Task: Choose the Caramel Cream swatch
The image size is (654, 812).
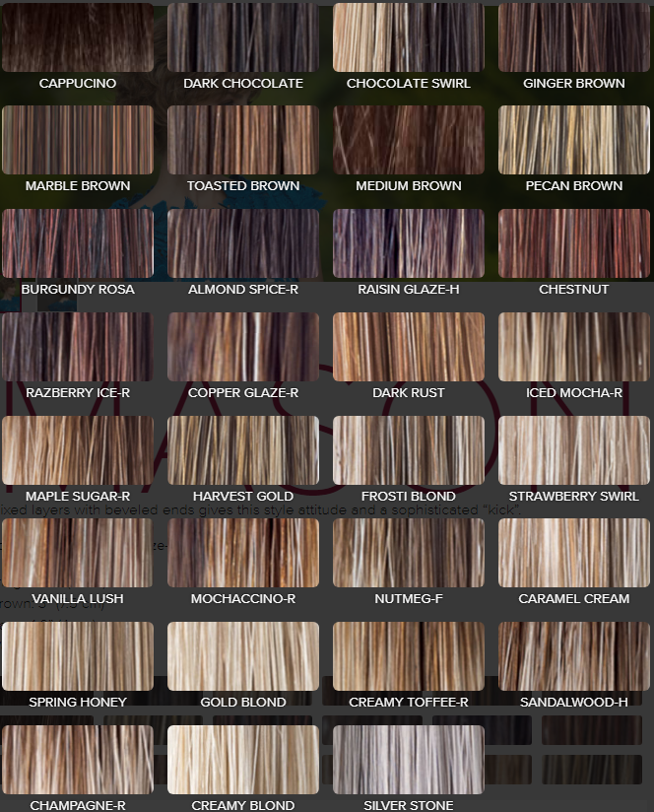Action: [x=574, y=553]
